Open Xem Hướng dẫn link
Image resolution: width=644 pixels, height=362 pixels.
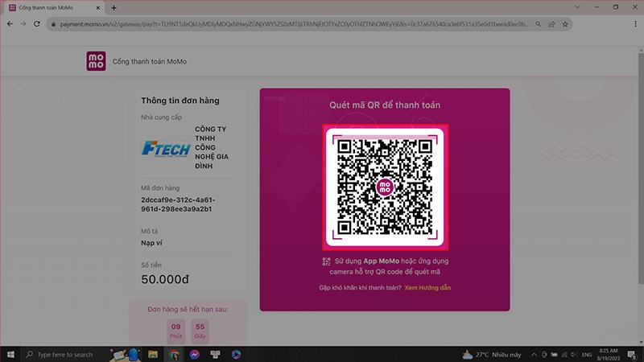click(x=427, y=288)
